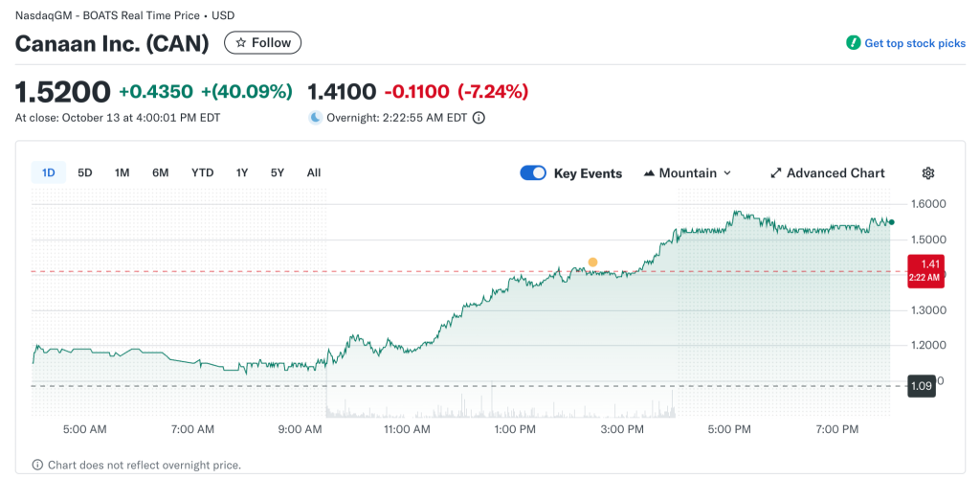This screenshot has width=980, height=479.
Task: Click the Advanced Chart expand icon
Action: [776, 173]
